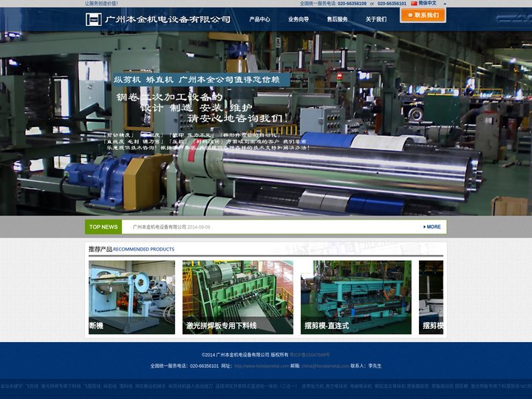Open the 业务向导 menu

tap(299, 19)
